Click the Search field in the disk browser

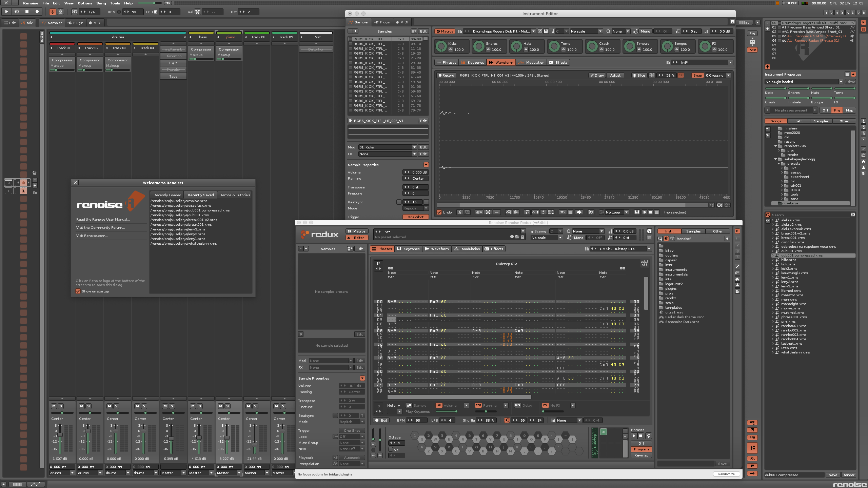[810, 215]
